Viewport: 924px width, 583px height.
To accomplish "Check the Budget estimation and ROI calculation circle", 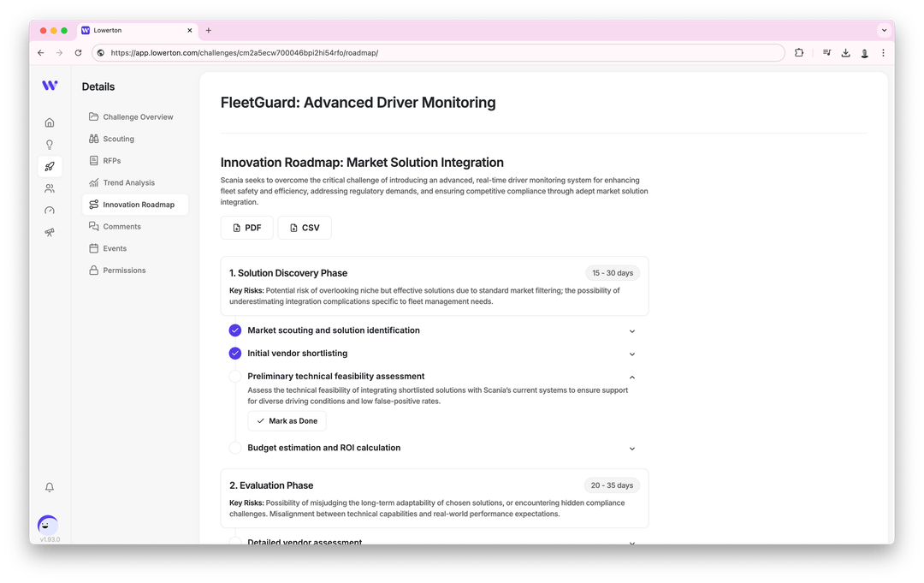I will [x=235, y=448].
